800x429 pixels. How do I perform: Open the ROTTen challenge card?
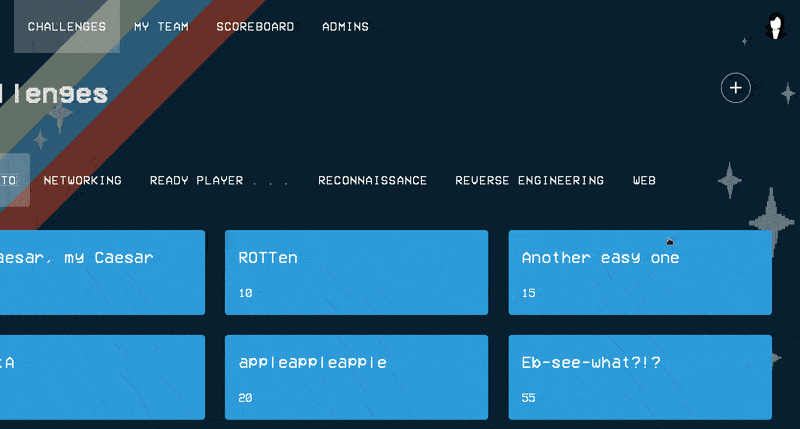coord(356,272)
